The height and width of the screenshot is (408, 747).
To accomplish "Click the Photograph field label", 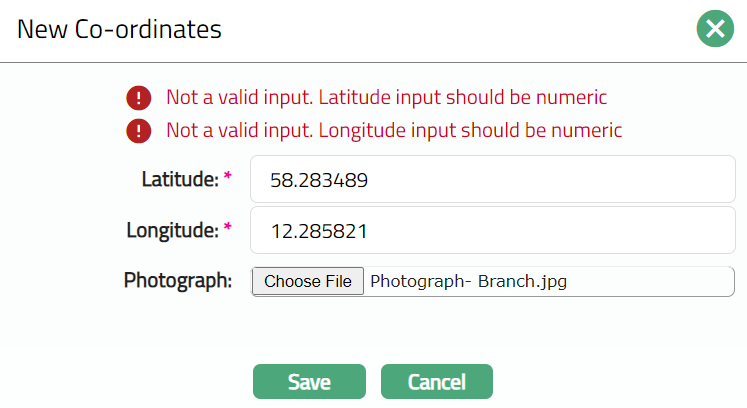I will point(178,281).
